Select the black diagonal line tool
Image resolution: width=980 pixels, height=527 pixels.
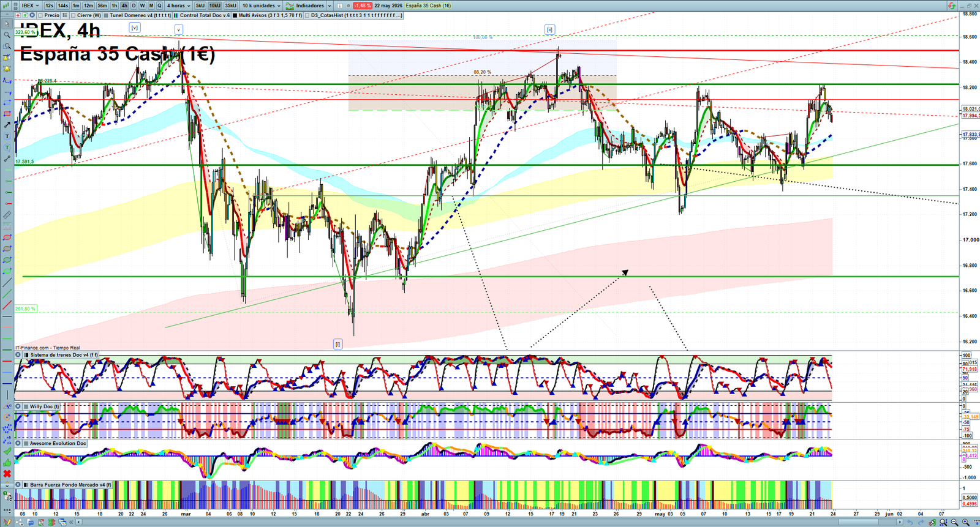pyautogui.click(x=7, y=282)
